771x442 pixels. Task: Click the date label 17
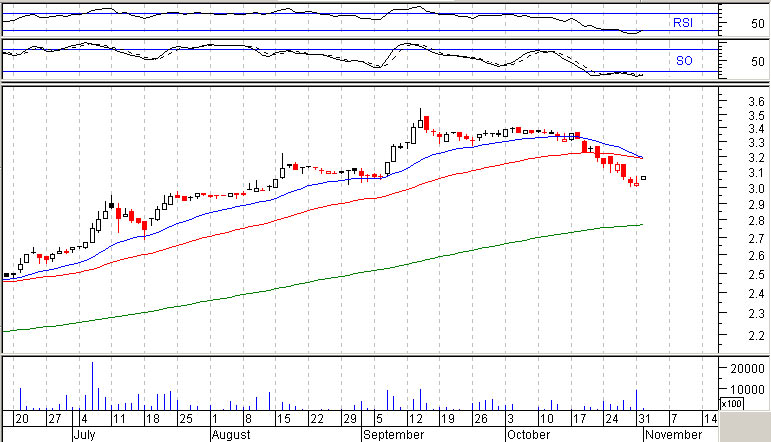tap(579, 419)
